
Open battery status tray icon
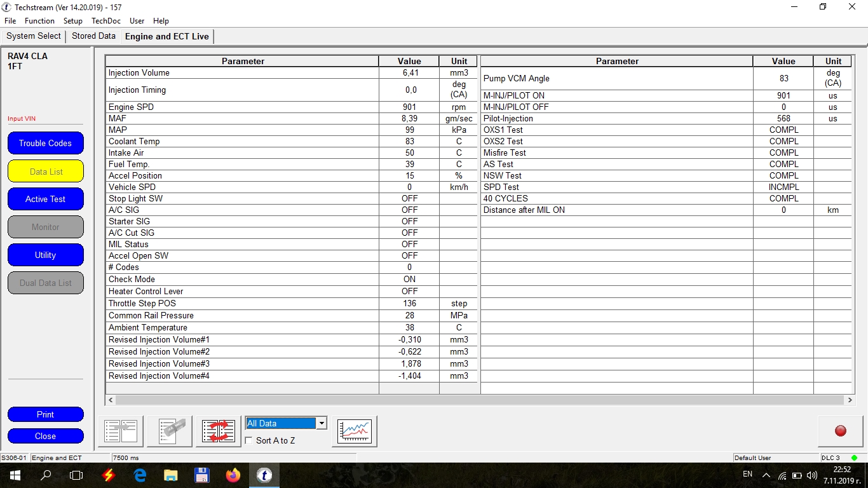tap(797, 475)
